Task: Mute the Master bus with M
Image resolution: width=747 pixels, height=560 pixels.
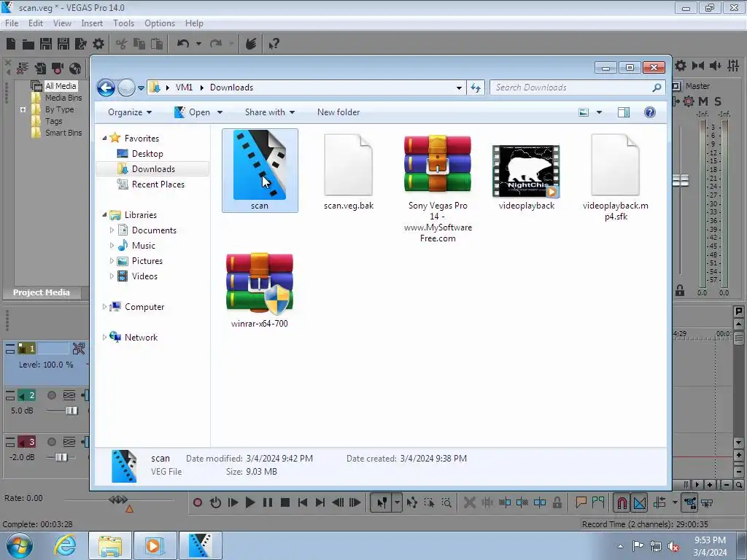Action: pyautogui.click(x=703, y=101)
